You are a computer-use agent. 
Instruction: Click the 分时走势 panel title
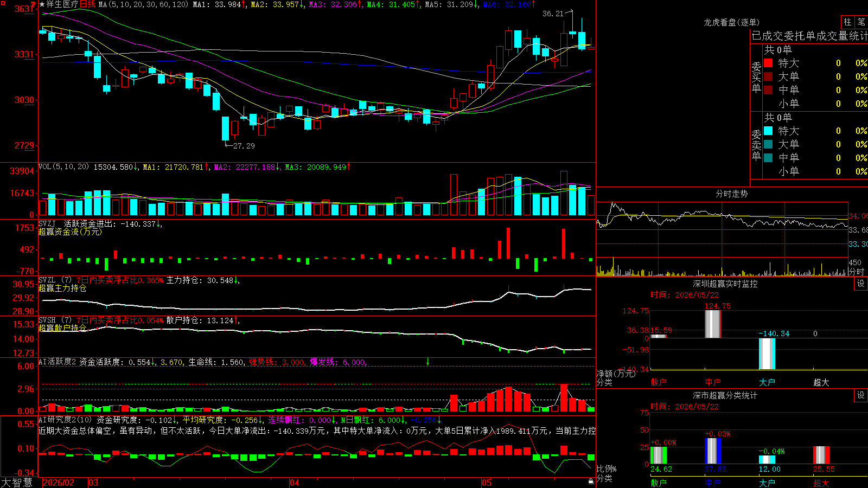pos(732,194)
